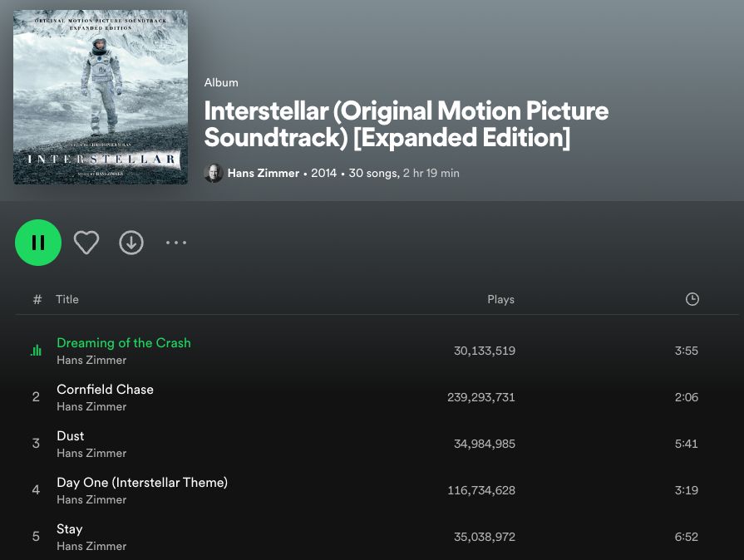Pause playback with the green button
Image resolution: width=744 pixels, height=560 pixels.
(38, 243)
